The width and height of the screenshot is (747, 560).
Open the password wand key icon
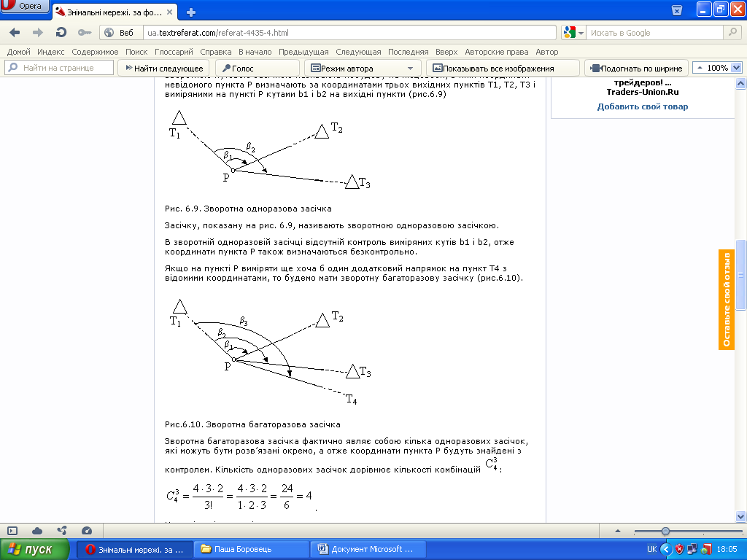click(85, 33)
